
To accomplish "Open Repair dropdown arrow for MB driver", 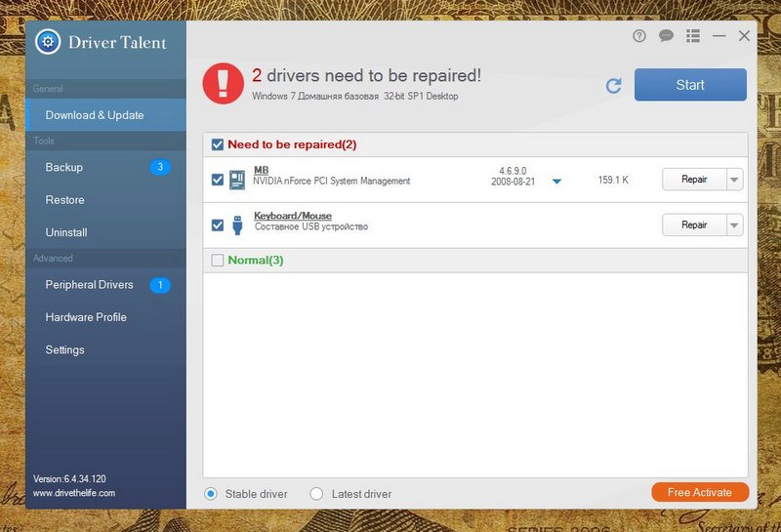I will click(x=734, y=180).
